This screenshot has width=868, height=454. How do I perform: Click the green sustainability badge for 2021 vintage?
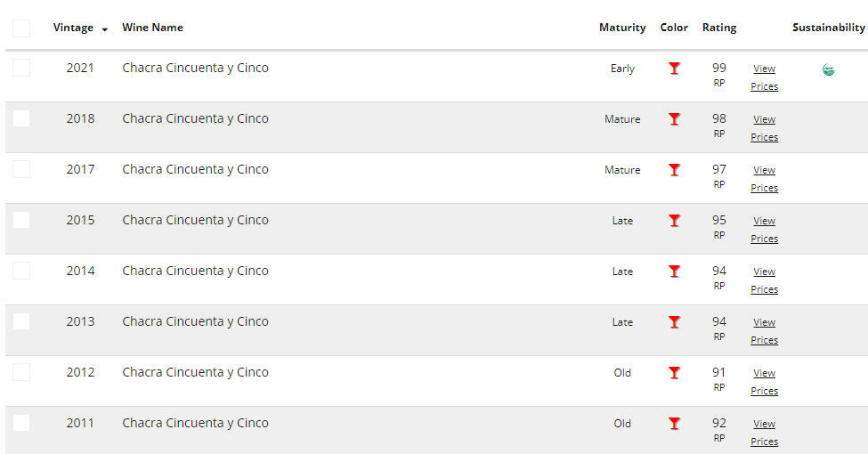tap(828, 69)
